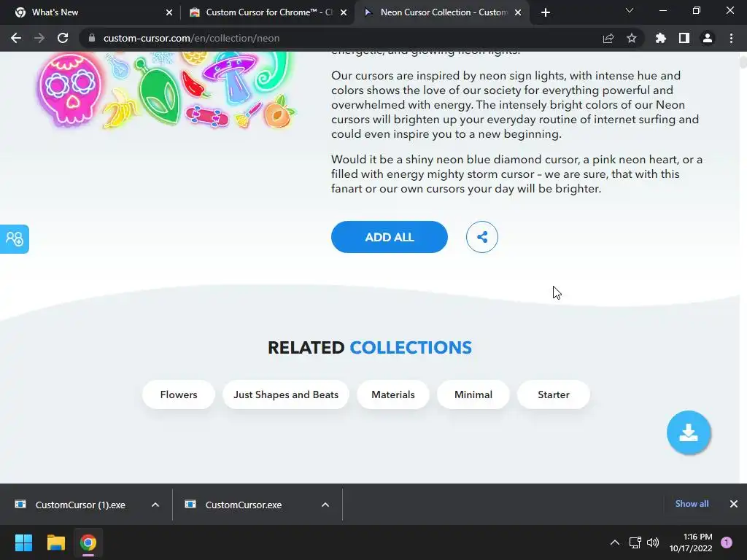Open the Starter related collection
The width and height of the screenshot is (747, 560).
(554, 394)
